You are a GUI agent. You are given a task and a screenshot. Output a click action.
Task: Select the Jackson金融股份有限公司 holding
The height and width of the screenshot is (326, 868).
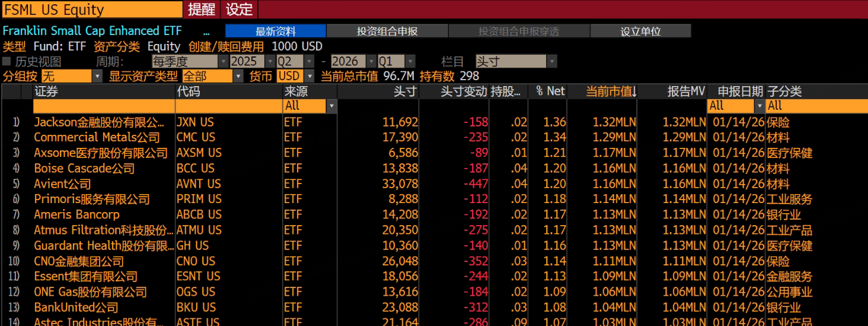click(99, 122)
